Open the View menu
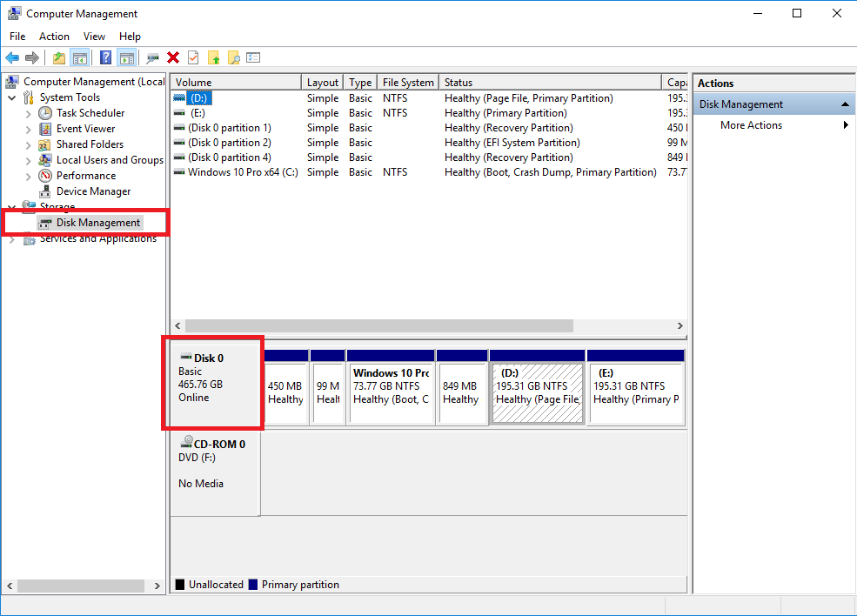857x616 pixels. [x=94, y=37]
